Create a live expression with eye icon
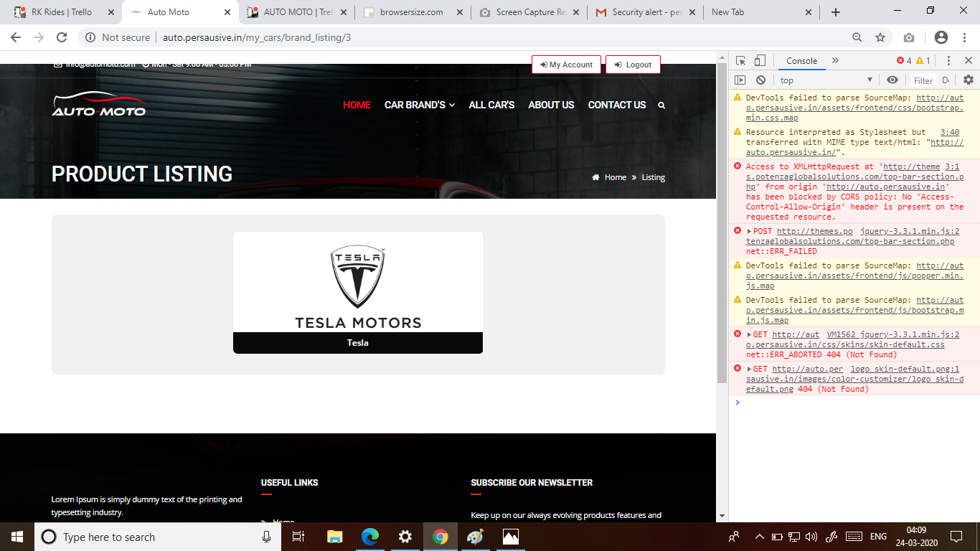The width and height of the screenshot is (980, 551). pos(892,80)
